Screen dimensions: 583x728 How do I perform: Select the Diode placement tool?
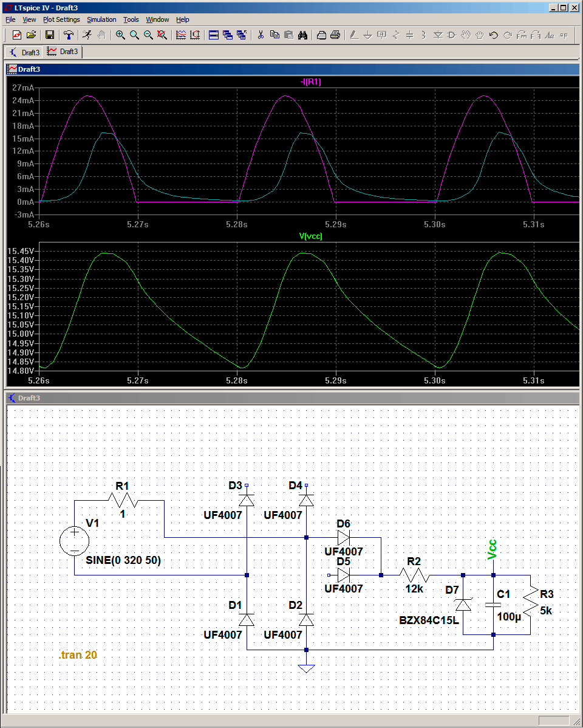tap(438, 35)
